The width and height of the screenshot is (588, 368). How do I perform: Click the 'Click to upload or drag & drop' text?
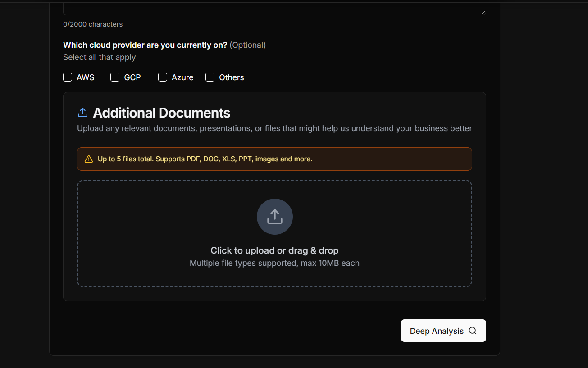tap(274, 250)
